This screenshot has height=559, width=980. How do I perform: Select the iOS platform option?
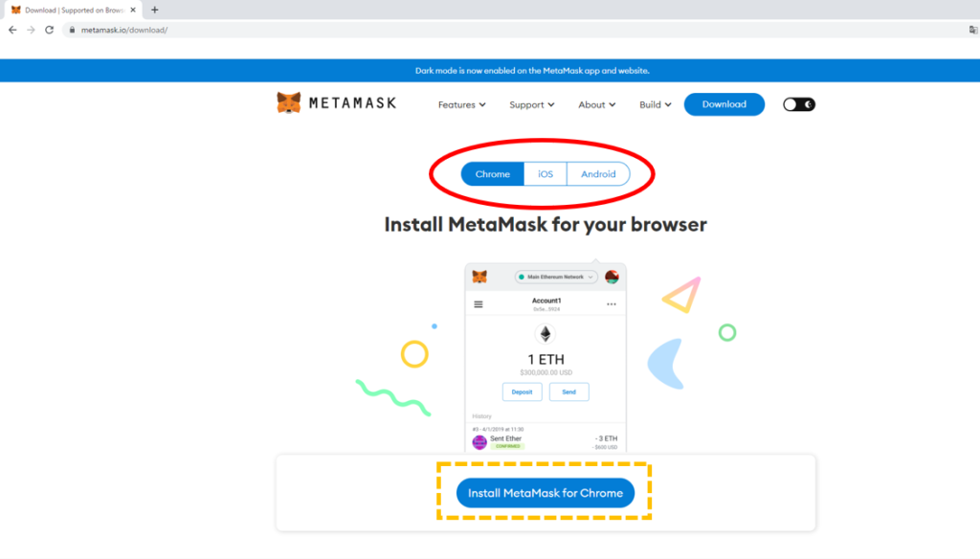tap(546, 174)
